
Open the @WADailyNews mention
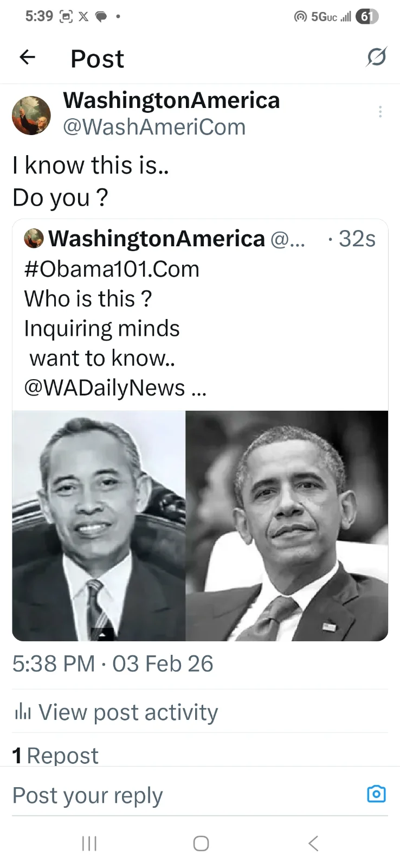(105, 388)
